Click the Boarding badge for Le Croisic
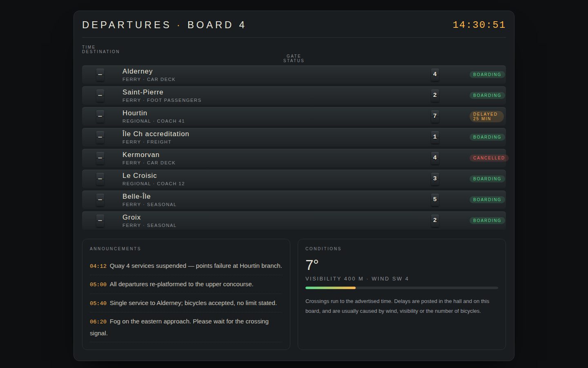 coord(487,179)
